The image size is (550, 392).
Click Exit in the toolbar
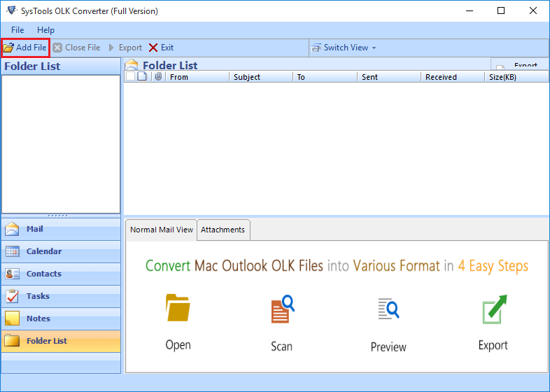coord(162,48)
